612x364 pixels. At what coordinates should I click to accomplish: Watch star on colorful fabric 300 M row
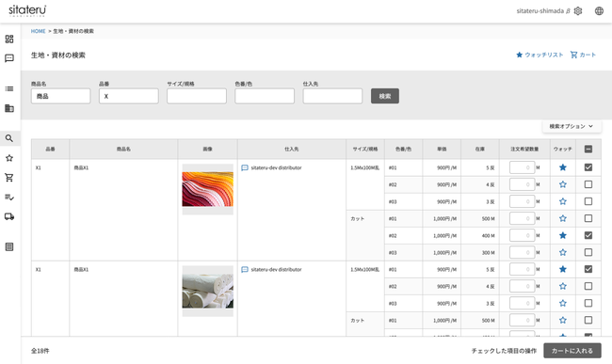[563, 252]
